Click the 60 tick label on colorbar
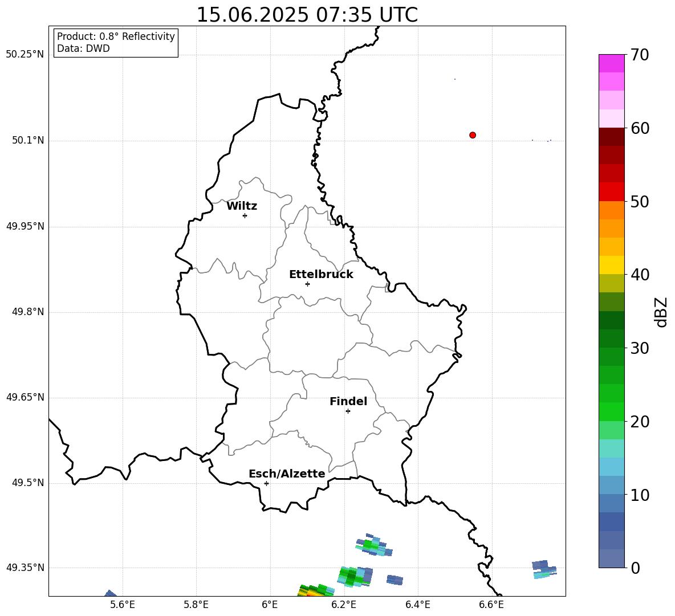Viewport: 675px width, 616px height. click(640, 128)
